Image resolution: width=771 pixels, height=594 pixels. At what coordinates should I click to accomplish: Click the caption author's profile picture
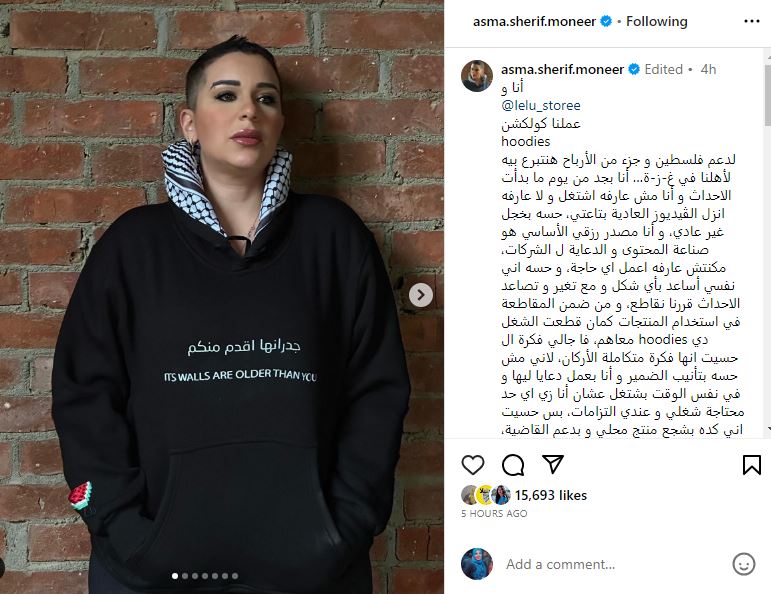tap(476, 76)
